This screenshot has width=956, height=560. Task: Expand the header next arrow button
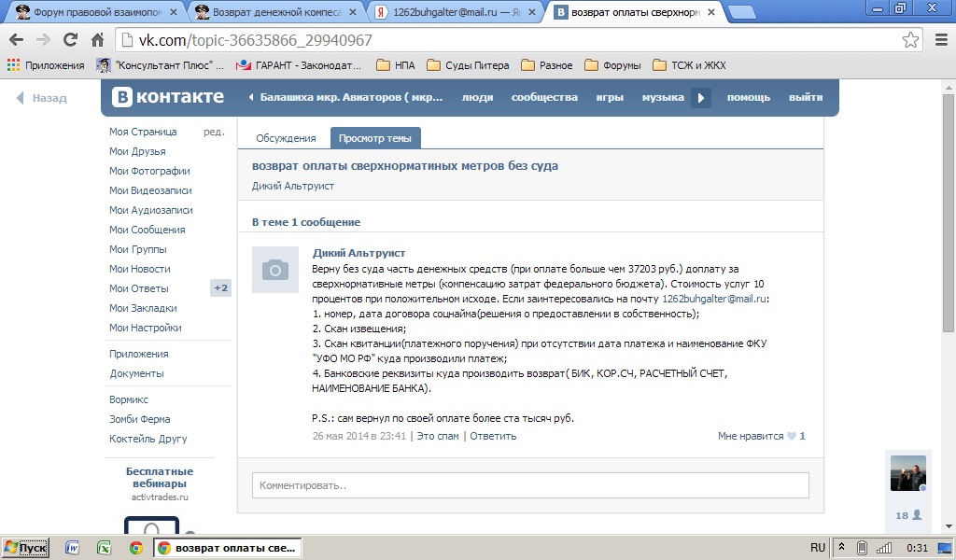pos(701,98)
